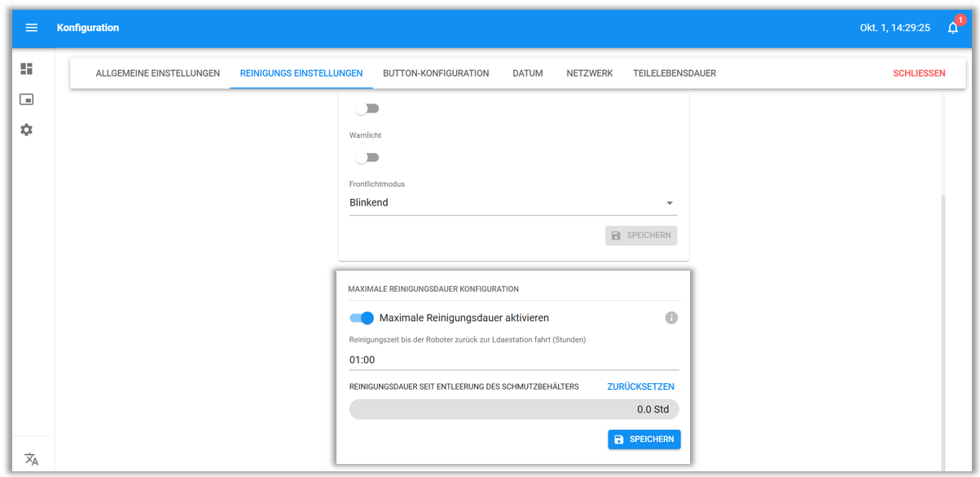Open the notifications bell
The height and width of the screenshot is (477, 980).
[952, 28]
